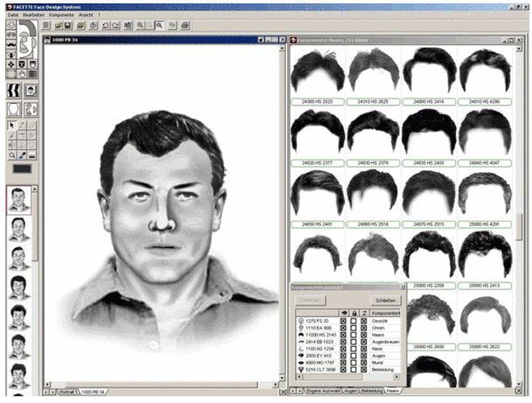Screen dimensions: 532x403
Task: Open the file open folder icon
Action: tap(57, 26)
